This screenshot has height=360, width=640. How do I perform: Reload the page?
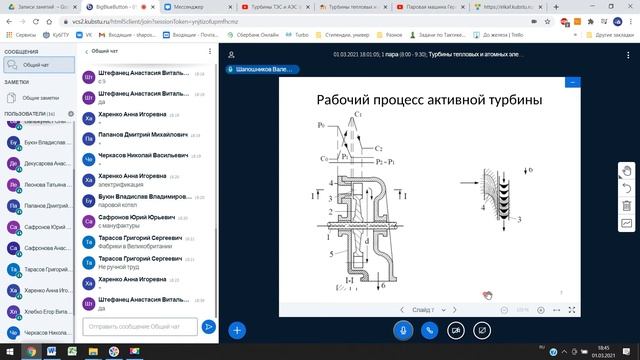[x=36, y=22]
